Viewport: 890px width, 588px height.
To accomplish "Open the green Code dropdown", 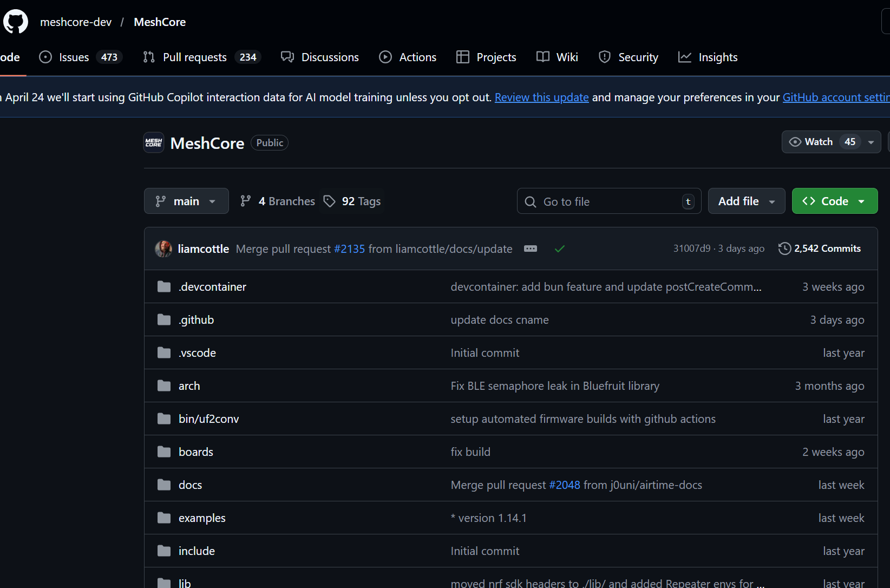I will (835, 201).
